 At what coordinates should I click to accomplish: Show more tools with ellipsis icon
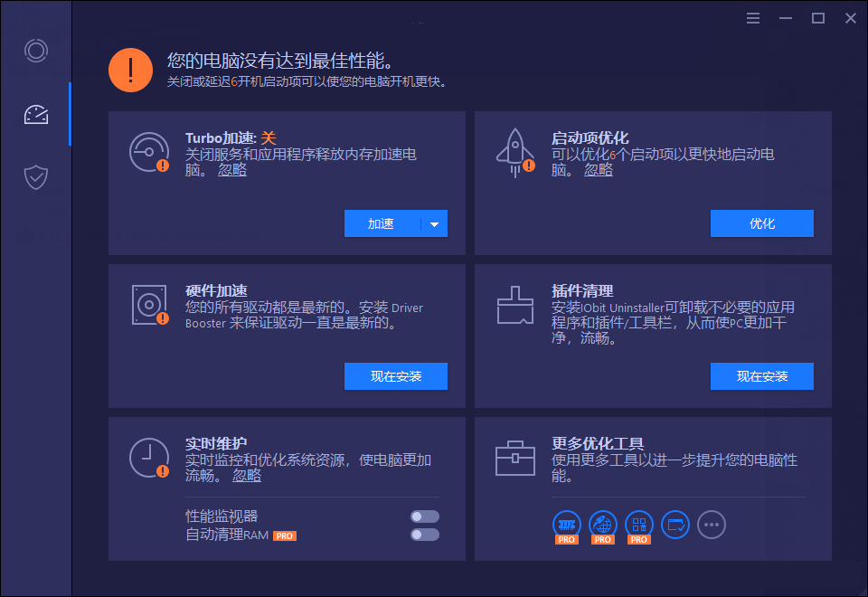coord(712,525)
